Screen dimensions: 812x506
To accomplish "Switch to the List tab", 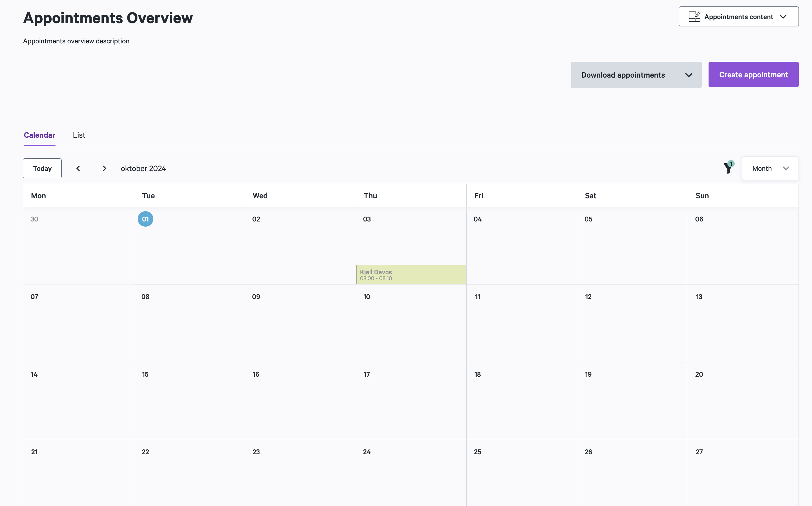I will [x=79, y=135].
